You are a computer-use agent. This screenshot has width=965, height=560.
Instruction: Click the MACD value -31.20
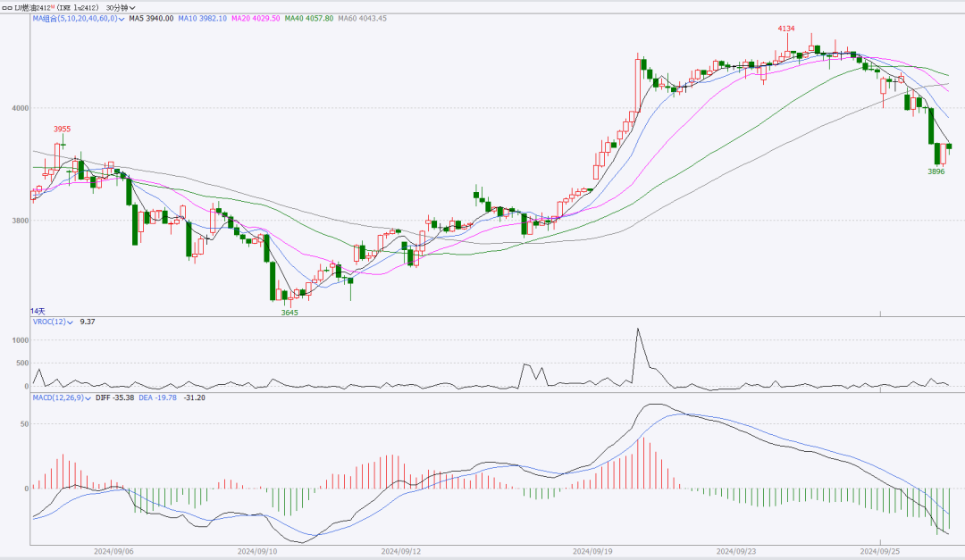(x=195, y=397)
